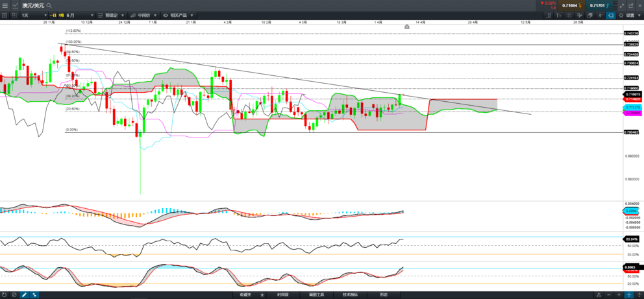Click the red 0.02% change indicator

pos(547,3)
